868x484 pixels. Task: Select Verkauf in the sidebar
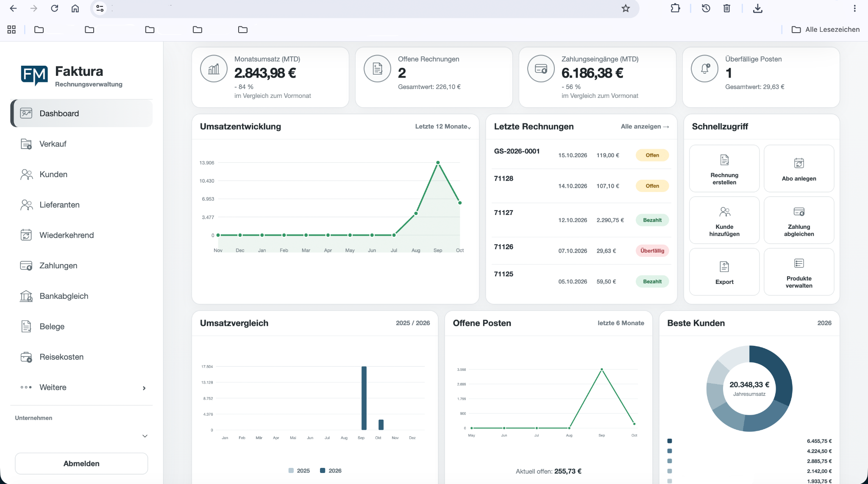pyautogui.click(x=81, y=144)
